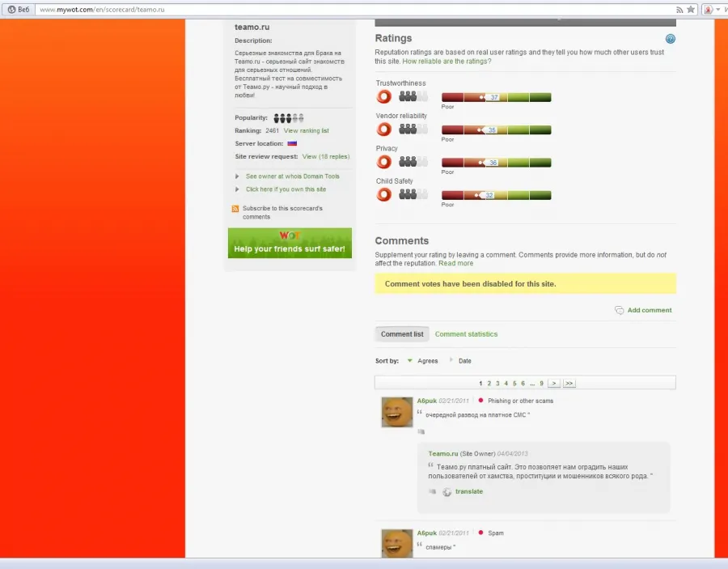
Task: Click the Vendor reliability red circle icon
Action: pos(383,130)
